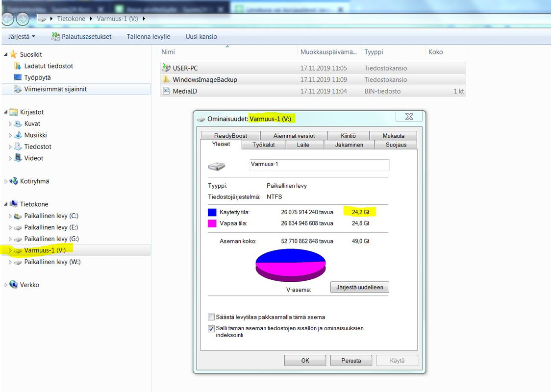Screen dimensions: 551x392
Task: Click the Palautusasetukset toolbar icon
Action: click(x=55, y=36)
